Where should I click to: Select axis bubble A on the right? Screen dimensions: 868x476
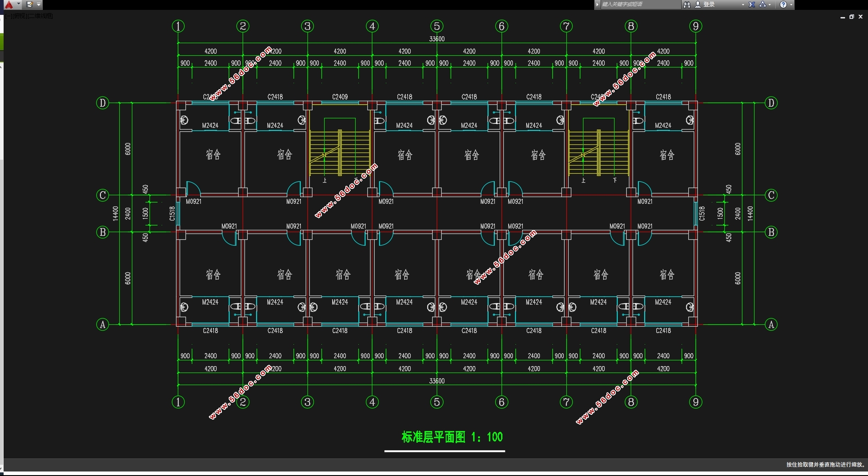771,324
